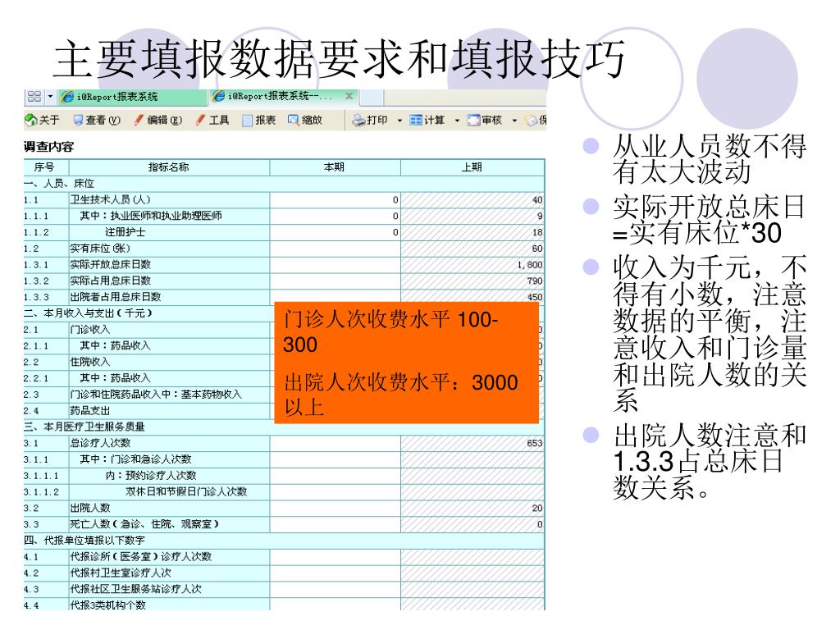Screen dimensions: 840x630
Task: Click the 计算 calculate button
Action: tap(427, 120)
